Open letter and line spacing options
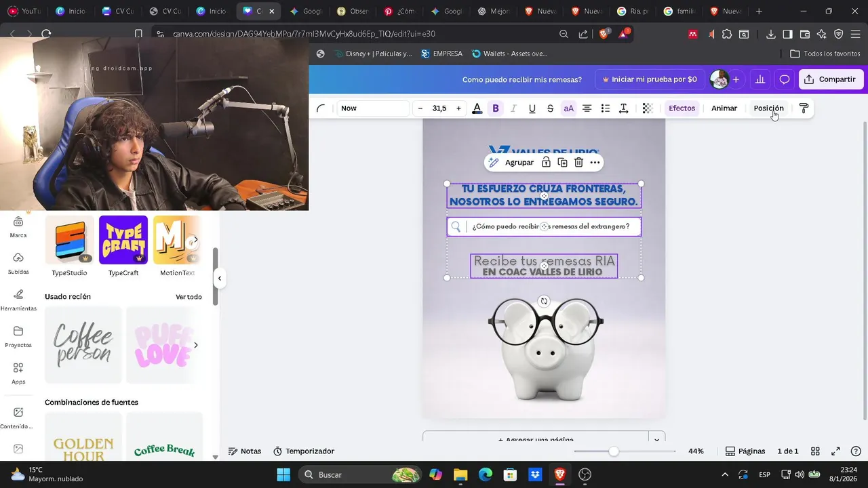The image size is (868, 488). pos(624,108)
